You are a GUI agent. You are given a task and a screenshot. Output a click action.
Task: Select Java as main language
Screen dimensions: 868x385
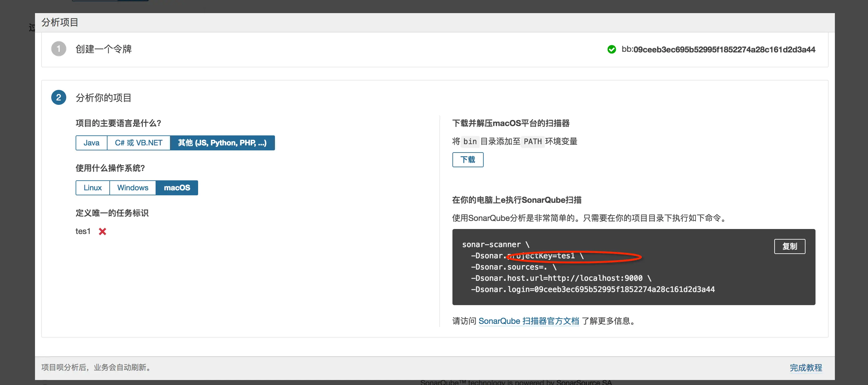click(91, 143)
